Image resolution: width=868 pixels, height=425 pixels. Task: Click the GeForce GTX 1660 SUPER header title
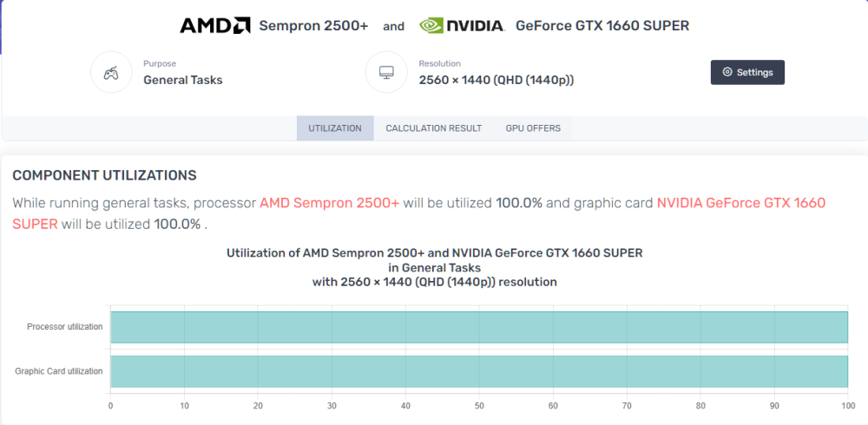[x=602, y=26]
